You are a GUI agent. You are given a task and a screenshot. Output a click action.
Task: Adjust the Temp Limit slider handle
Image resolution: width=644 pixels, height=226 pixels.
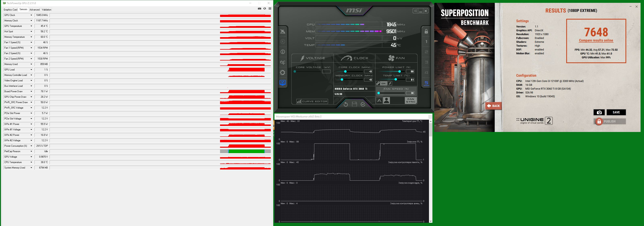396,80
